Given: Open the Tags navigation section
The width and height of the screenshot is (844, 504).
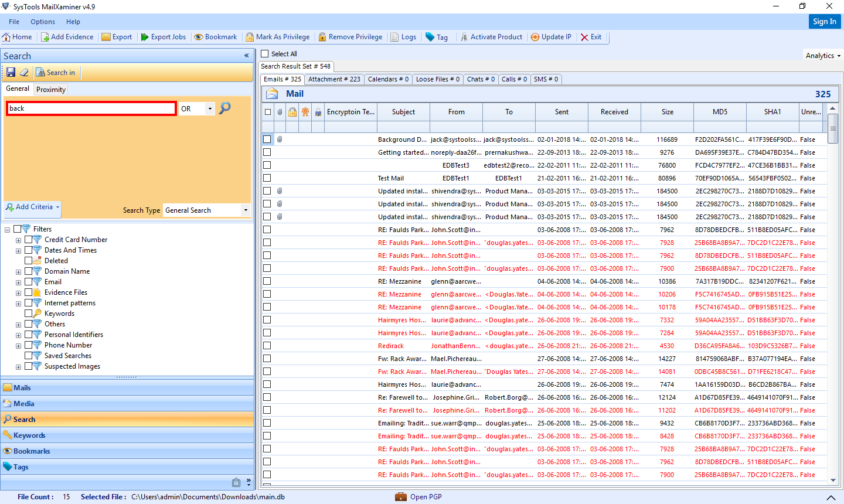Looking at the screenshot, I should click(127, 467).
